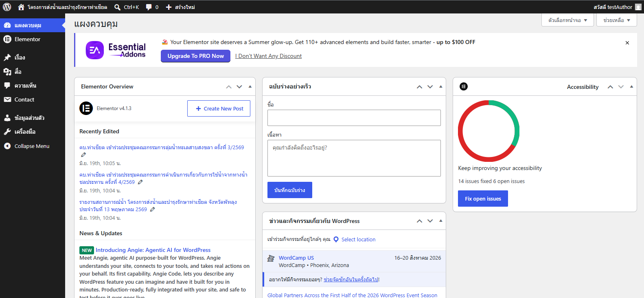Viewport: 644px width, 298px height.
Task: Open the comments bubble in the admin bar
Action: coord(152,7)
